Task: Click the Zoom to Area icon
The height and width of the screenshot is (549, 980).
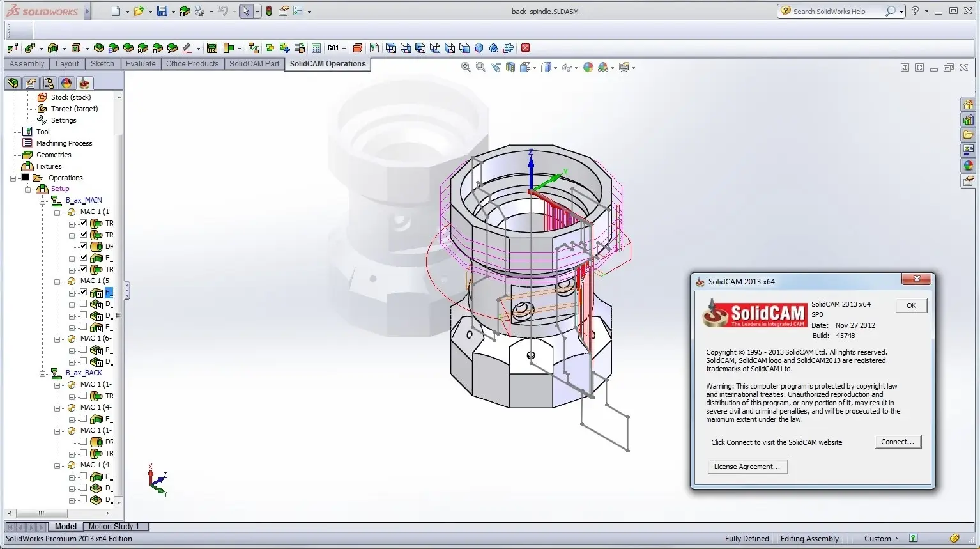Action: pyautogui.click(x=481, y=67)
